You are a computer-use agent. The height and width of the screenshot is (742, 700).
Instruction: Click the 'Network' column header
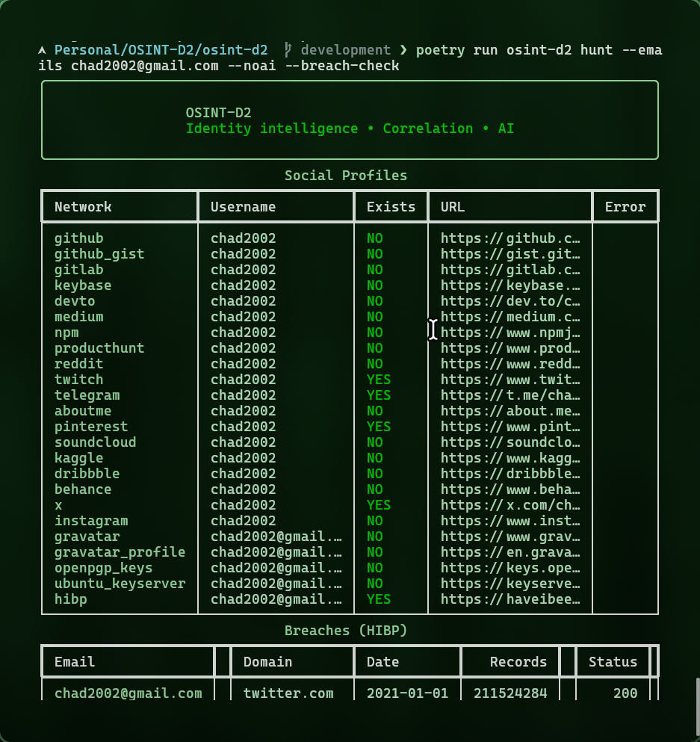tap(83, 207)
